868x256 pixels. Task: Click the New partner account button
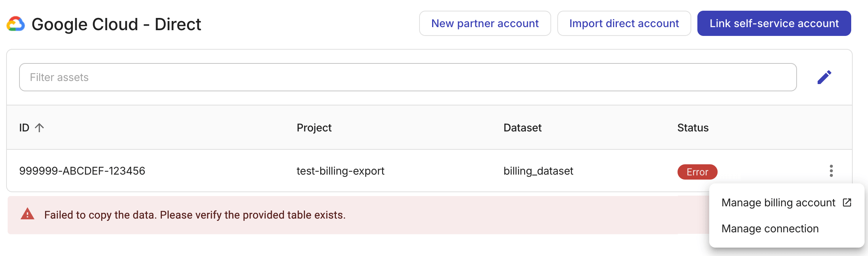485,23
